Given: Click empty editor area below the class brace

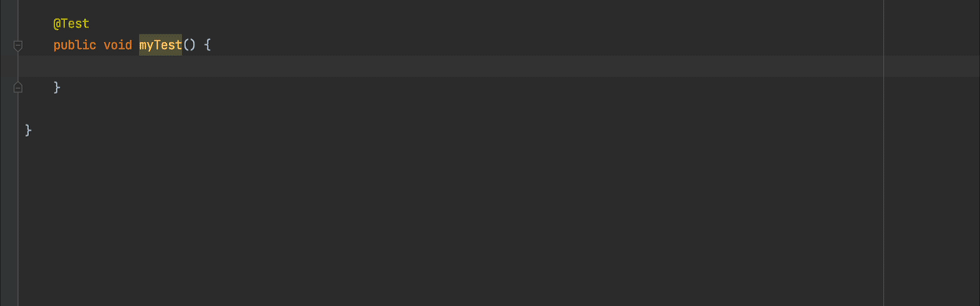Looking at the screenshot, I should pyautogui.click(x=452, y=222).
